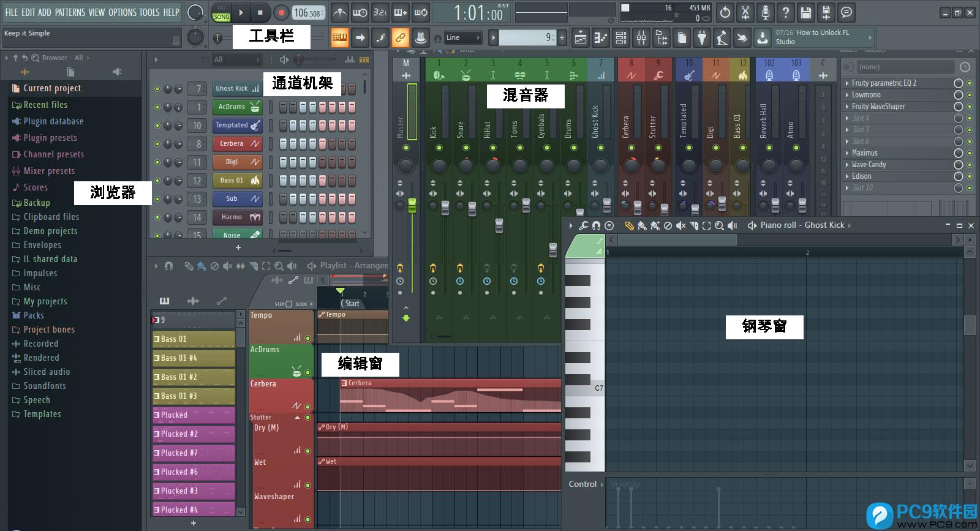Click the AcDrums channel button
Image resolution: width=980 pixels, height=531 pixels.
tap(237, 107)
